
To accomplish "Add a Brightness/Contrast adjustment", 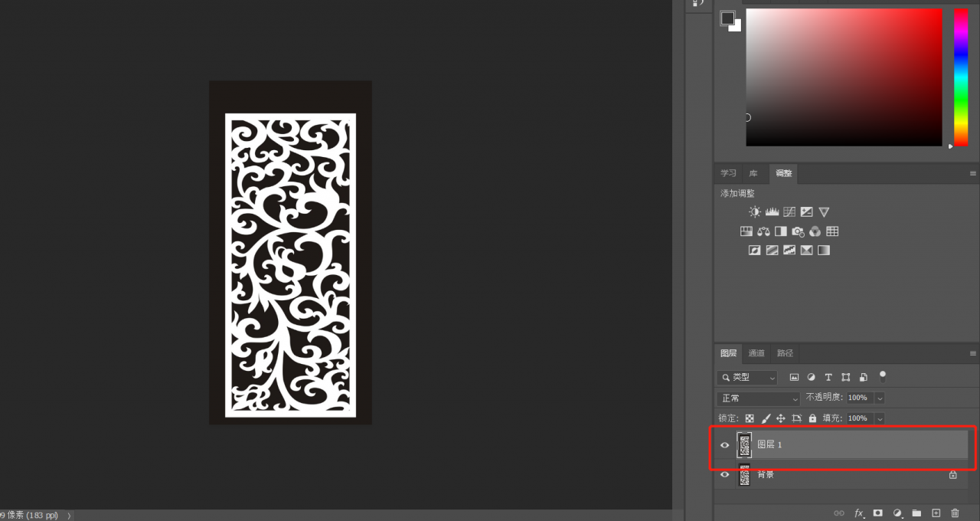I will [755, 212].
